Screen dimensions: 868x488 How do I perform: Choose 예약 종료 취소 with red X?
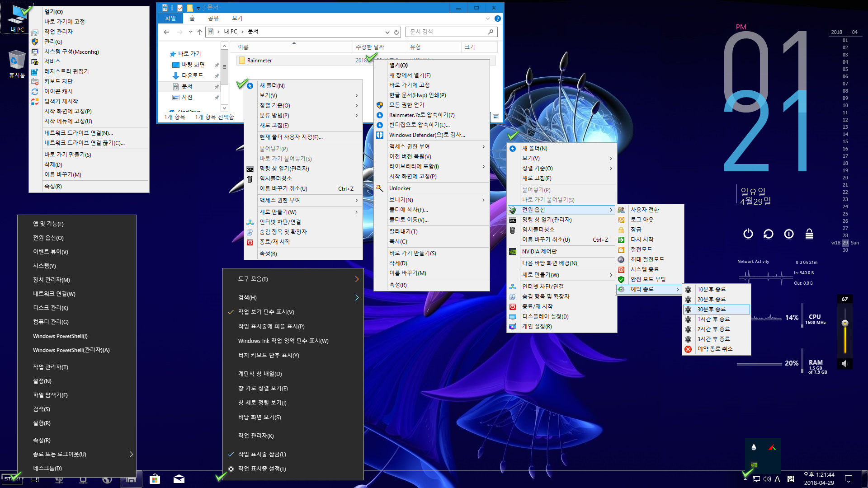(x=716, y=349)
